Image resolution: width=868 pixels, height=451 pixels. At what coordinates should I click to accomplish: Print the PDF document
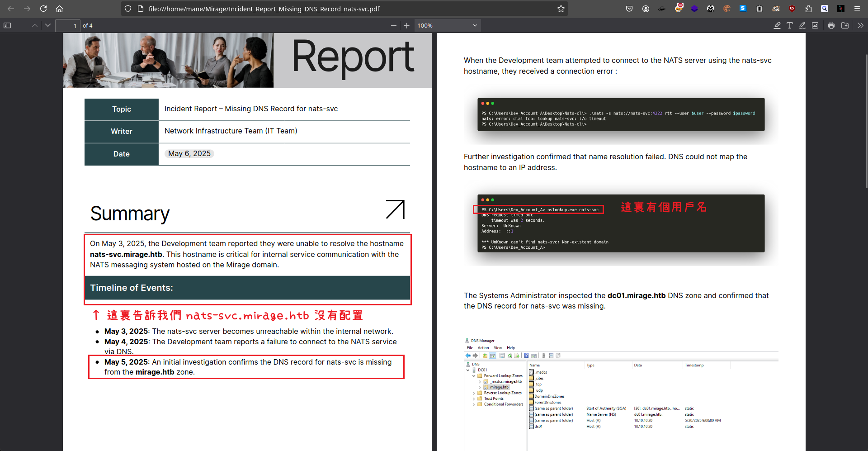point(831,25)
